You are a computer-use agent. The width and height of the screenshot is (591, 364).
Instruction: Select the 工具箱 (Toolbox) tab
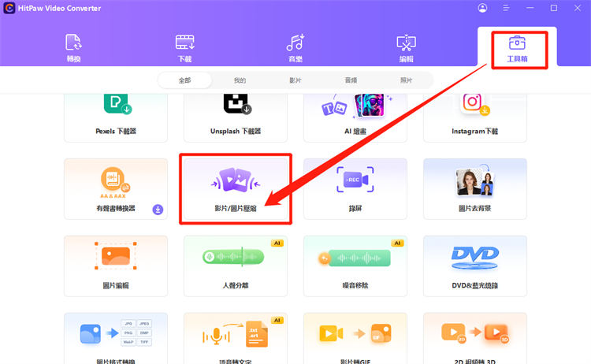[x=517, y=49]
